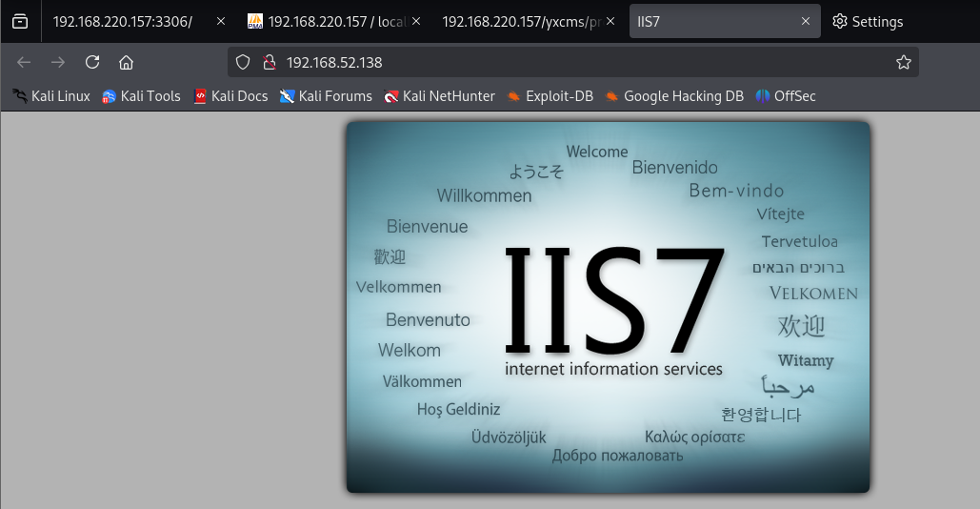Open the browser home page
Viewport: 980px width, 509px height.
(x=127, y=62)
